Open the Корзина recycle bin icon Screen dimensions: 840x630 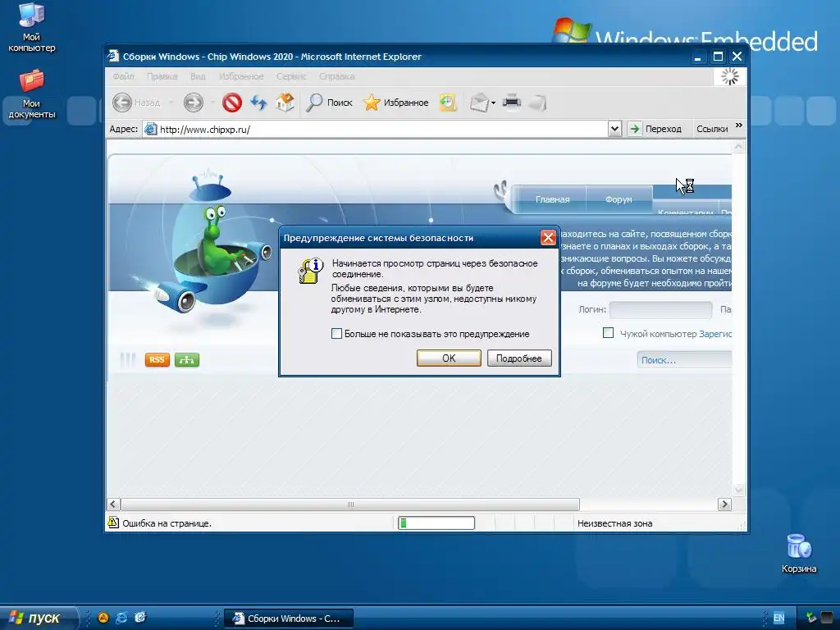point(799,554)
